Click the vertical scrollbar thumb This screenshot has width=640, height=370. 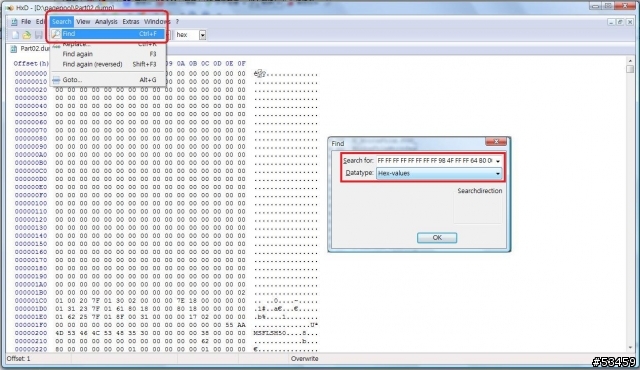click(630, 69)
